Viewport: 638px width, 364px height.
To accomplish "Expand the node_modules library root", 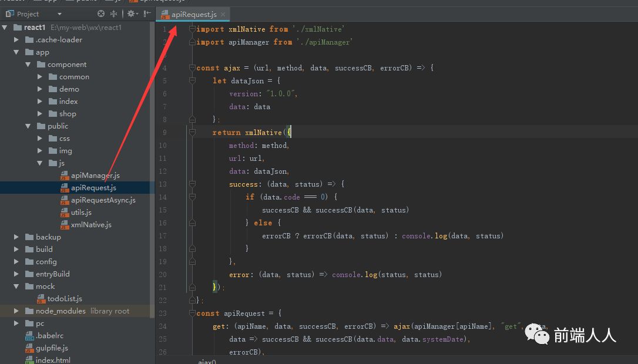I will (x=16, y=311).
